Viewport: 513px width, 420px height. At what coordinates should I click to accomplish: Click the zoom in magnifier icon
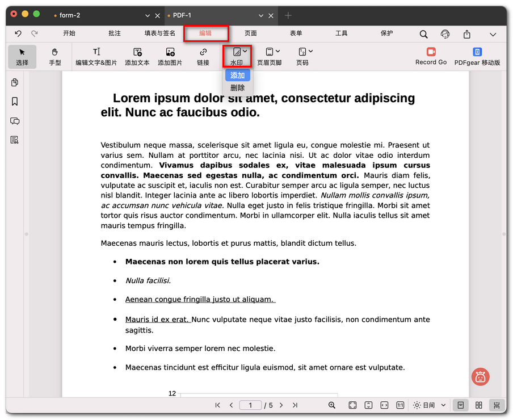[x=332, y=405]
